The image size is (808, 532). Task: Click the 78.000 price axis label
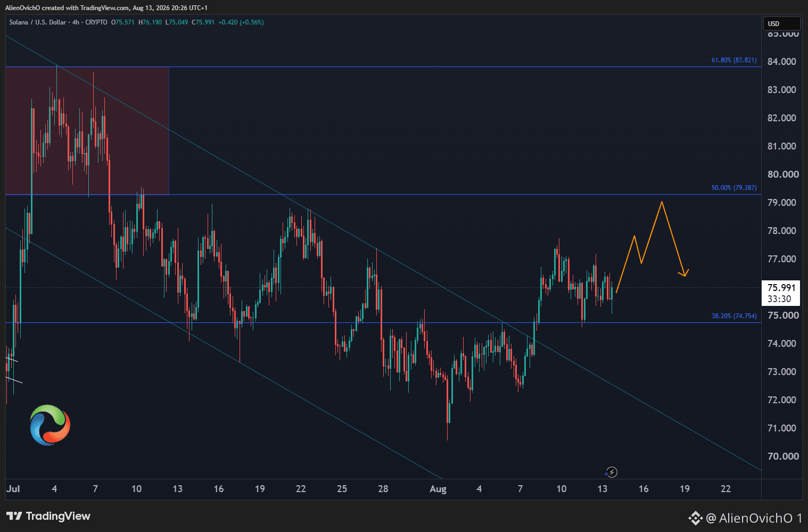point(782,231)
